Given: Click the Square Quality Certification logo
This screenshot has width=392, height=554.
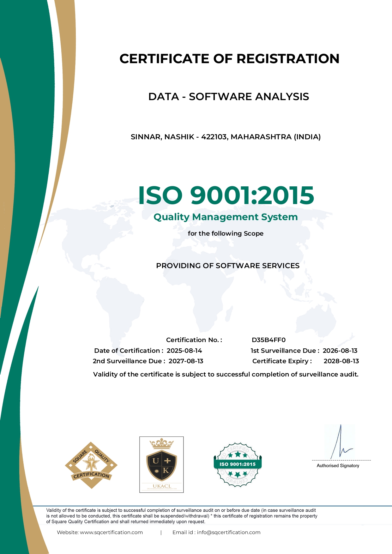Looking at the screenshot, I should pos(91,465).
